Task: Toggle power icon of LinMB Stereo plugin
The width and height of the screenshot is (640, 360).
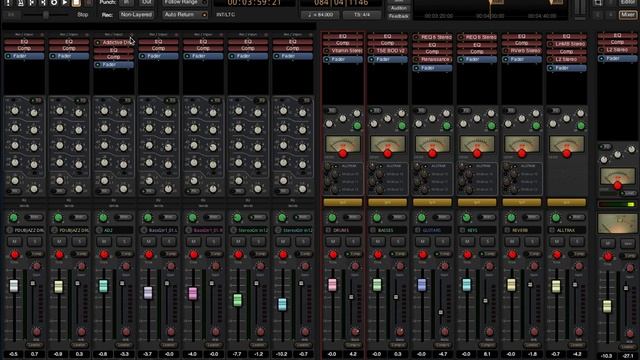Action: pos(551,44)
